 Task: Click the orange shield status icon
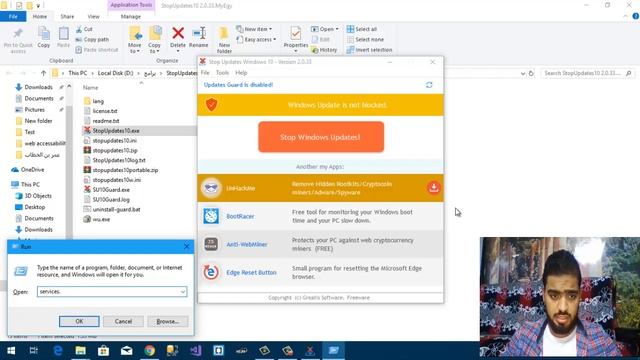click(x=211, y=105)
